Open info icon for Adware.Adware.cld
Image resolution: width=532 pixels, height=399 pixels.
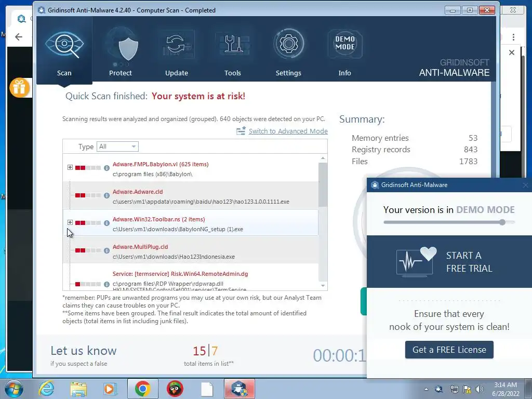pyautogui.click(x=107, y=195)
